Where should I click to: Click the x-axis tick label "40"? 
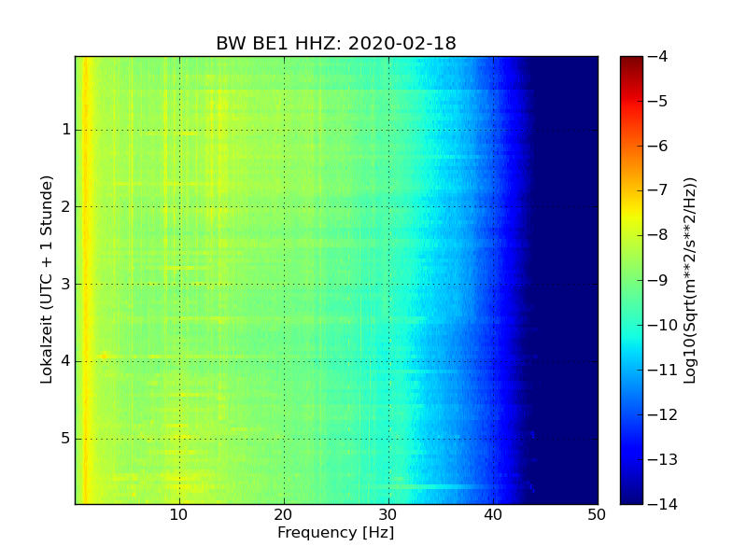(x=493, y=515)
